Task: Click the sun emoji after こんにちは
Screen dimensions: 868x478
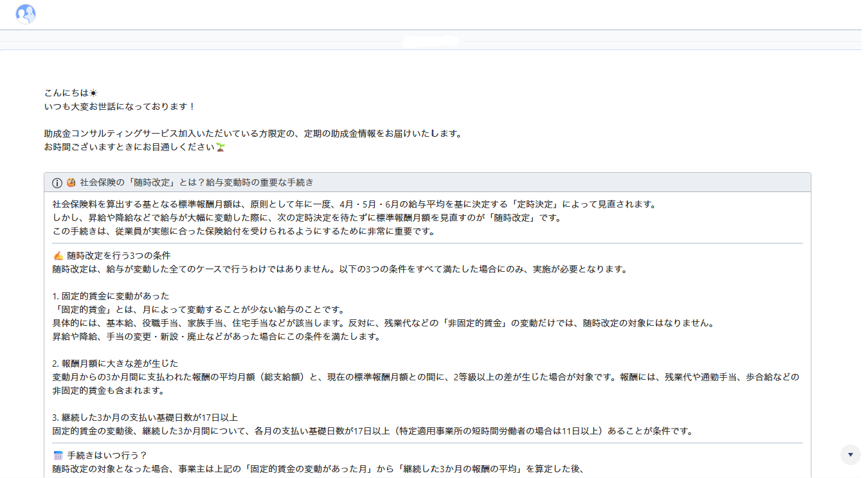Action: 93,93
